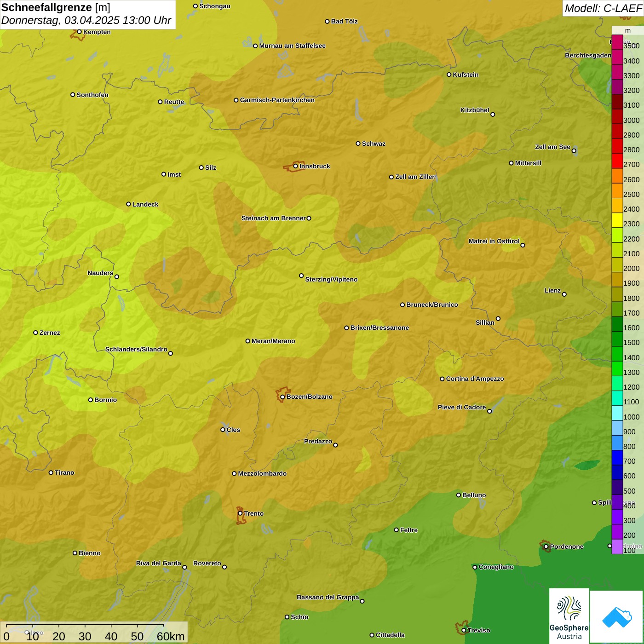Select the Bormio marker circle
The width and height of the screenshot is (644, 644).
click(91, 400)
